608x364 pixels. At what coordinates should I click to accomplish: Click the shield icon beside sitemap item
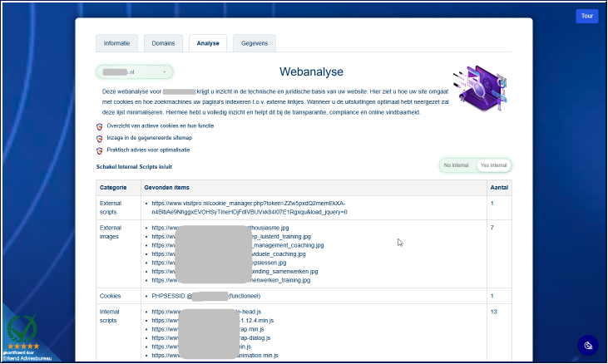[100, 138]
